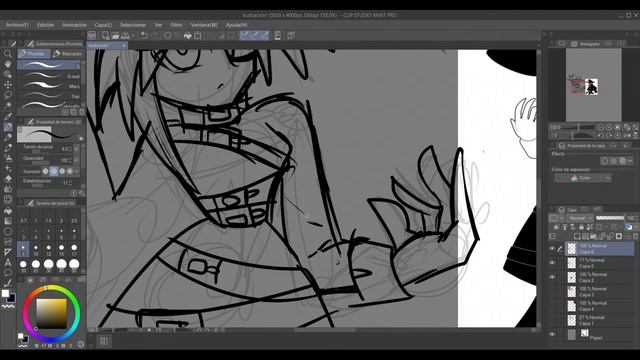Click the Fill icon in top toolbar
The height and width of the screenshot is (360, 640).
tap(187, 36)
